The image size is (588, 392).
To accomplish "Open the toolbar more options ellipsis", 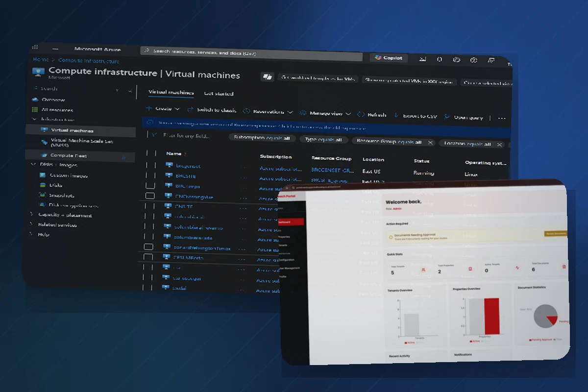I will (x=501, y=118).
